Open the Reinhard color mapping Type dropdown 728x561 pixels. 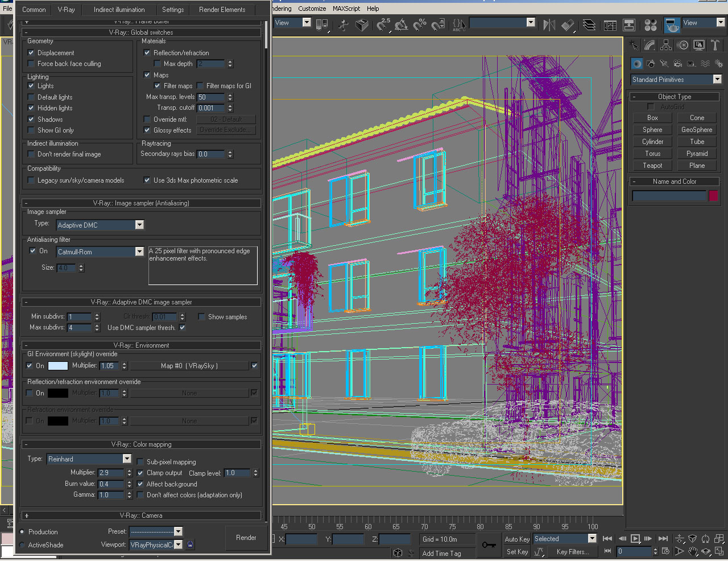(x=89, y=459)
